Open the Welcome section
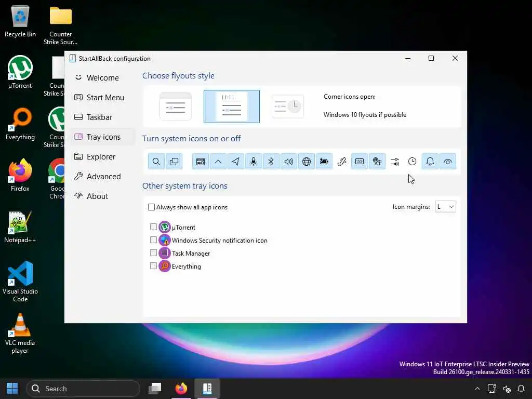The height and width of the screenshot is (399, 532). [103, 78]
